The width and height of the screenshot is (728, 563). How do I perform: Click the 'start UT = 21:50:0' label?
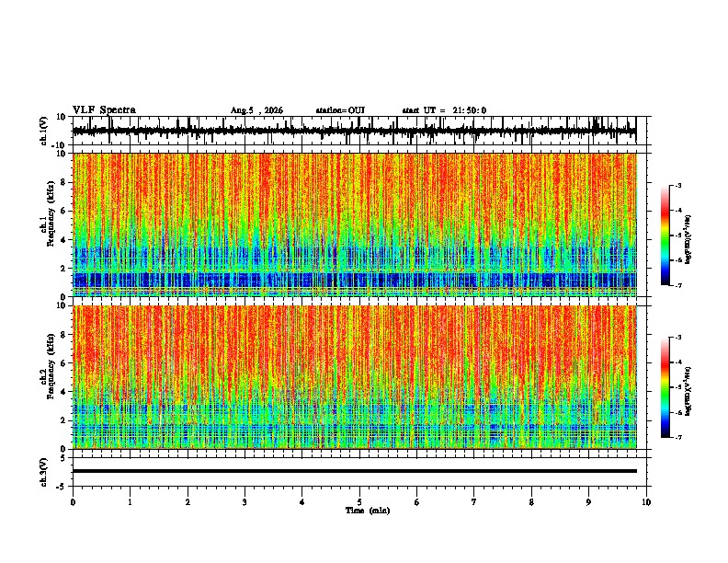(444, 110)
